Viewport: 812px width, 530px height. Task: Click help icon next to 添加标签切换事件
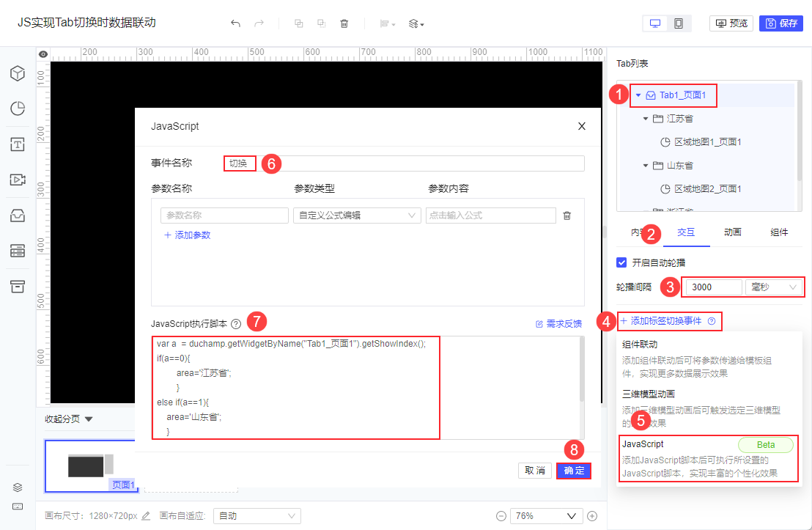point(712,321)
